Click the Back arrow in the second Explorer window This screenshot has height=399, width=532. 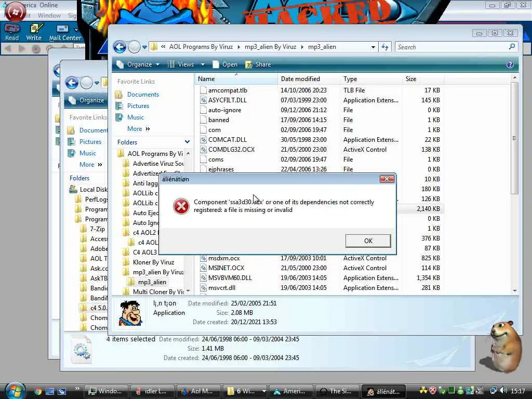tap(72, 83)
